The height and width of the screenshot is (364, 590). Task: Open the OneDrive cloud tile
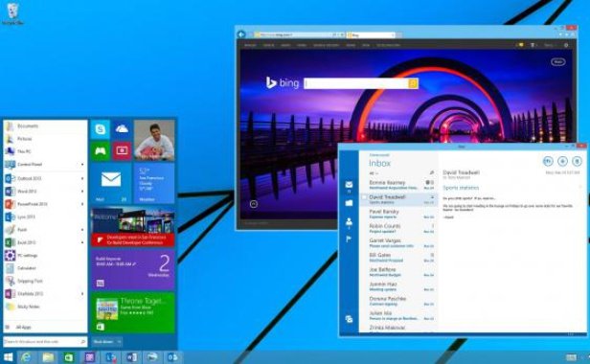click(x=122, y=129)
